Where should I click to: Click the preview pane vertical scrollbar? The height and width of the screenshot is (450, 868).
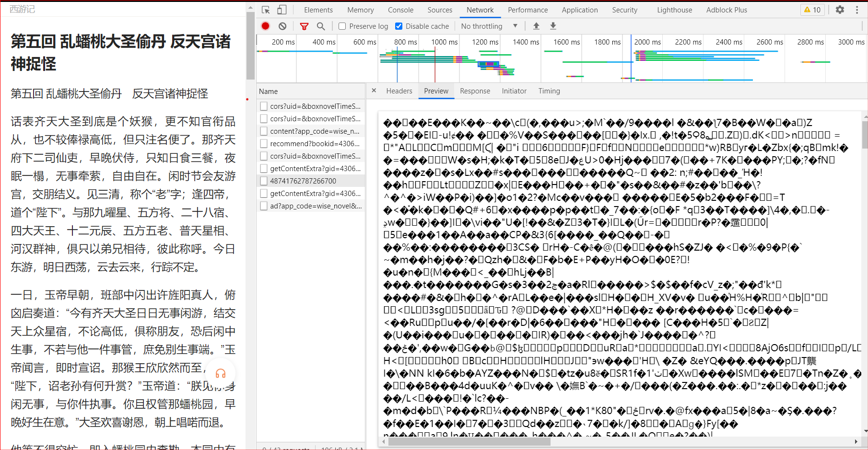coord(865,136)
